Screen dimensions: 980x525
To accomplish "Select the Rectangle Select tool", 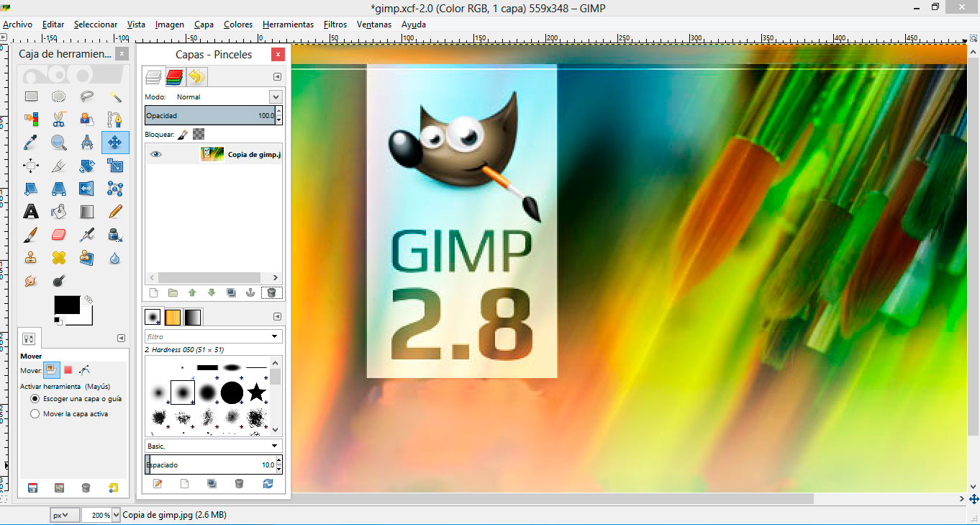I will tap(31, 97).
